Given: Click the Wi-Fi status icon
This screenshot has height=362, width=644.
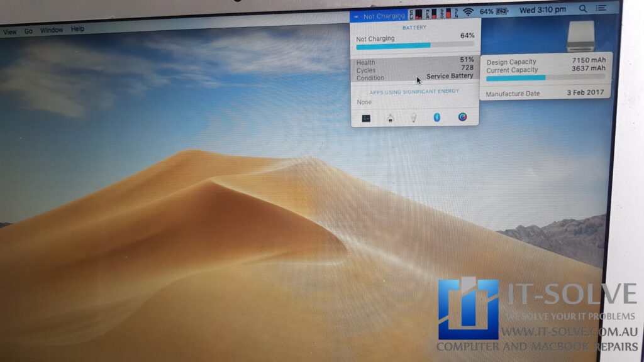Looking at the screenshot, I should click(x=468, y=12).
